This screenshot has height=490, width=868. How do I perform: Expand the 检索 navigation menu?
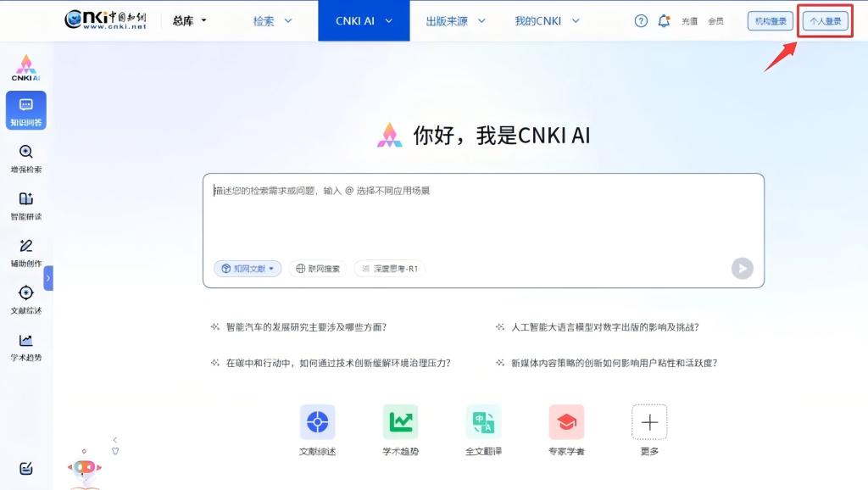click(x=272, y=20)
